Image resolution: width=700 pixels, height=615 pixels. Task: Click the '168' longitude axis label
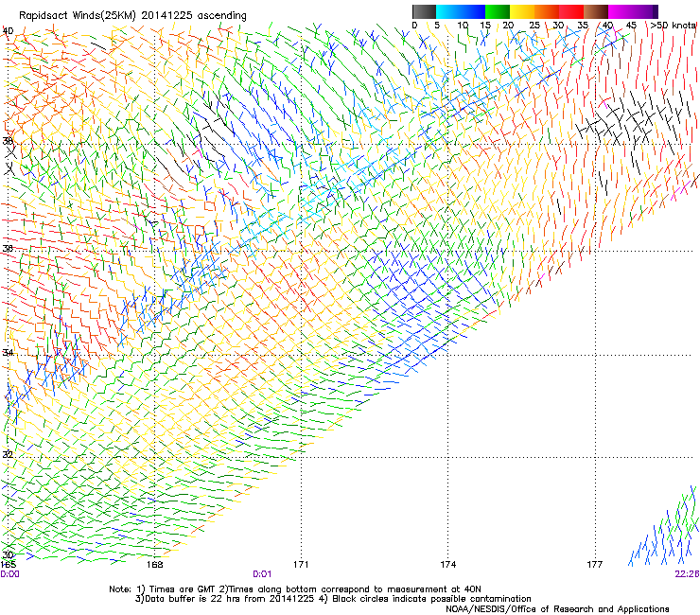154,565
